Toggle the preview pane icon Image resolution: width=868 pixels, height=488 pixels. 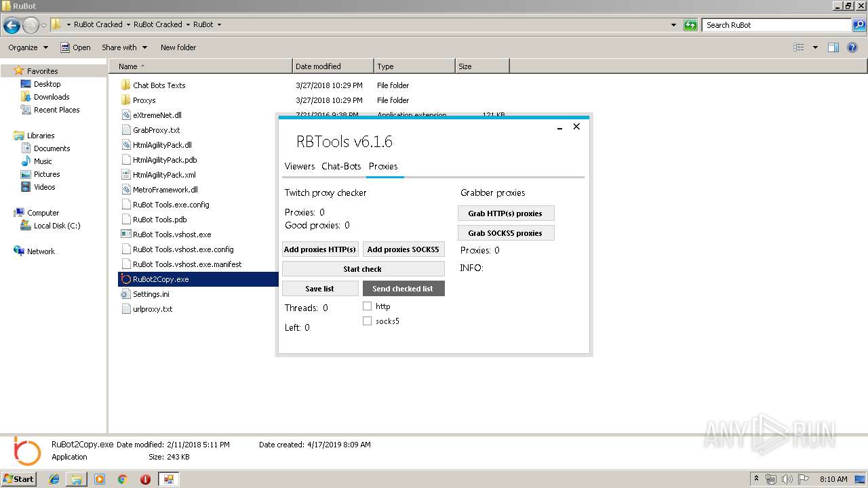tap(833, 47)
